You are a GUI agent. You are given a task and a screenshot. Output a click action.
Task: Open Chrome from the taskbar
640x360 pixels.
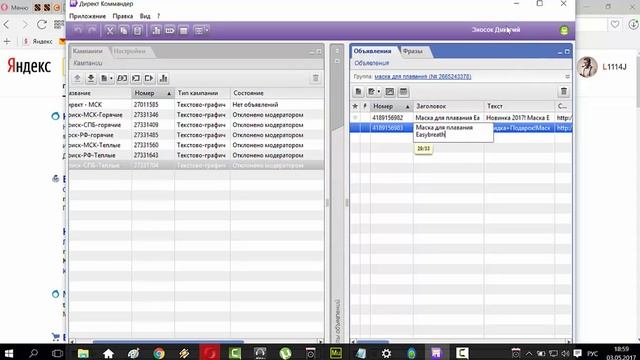click(159, 353)
